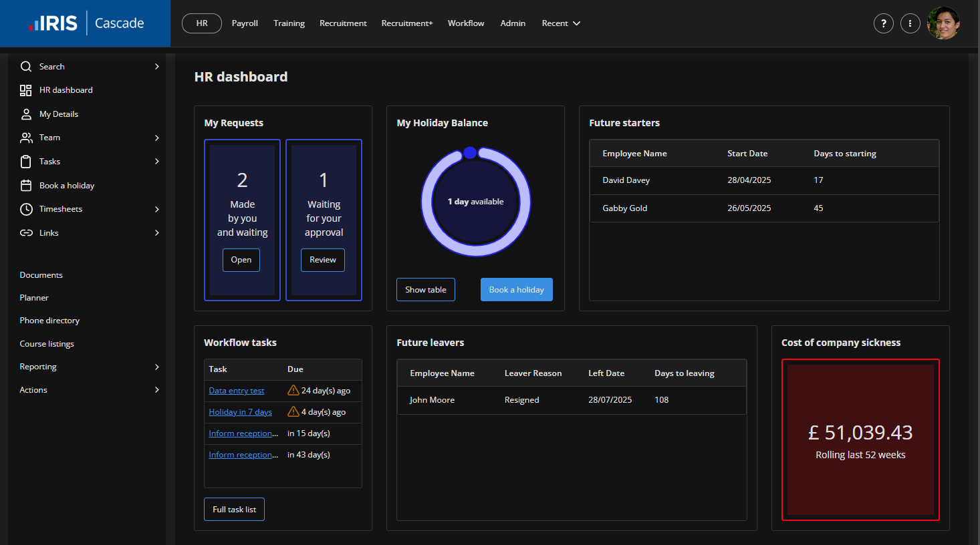Click the holiday balance ring handle dot
980x545 pixels.
(x=470, y=153)
